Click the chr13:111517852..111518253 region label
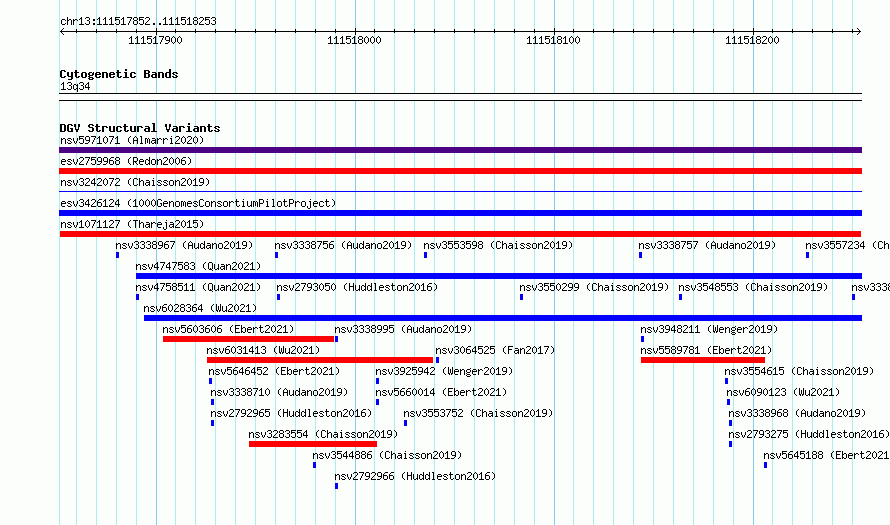This screenshot has height=525, width=890. (138, 22)
